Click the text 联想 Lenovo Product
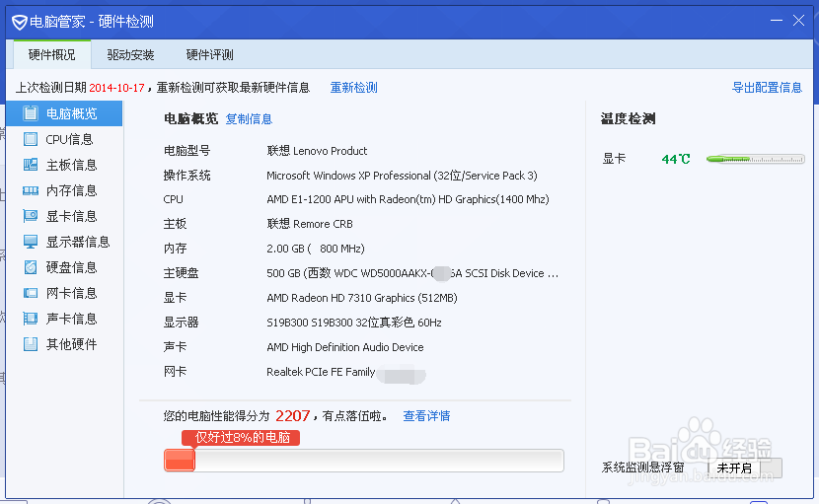Viewport: 819px width, 504px height. pos(317,151)
